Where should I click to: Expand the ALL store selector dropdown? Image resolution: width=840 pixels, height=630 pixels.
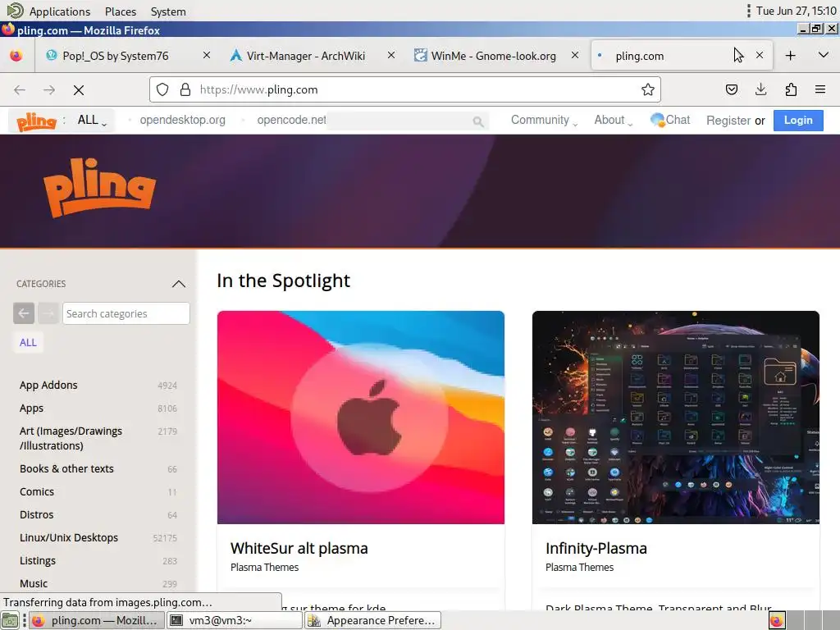(x=92, y=120)
